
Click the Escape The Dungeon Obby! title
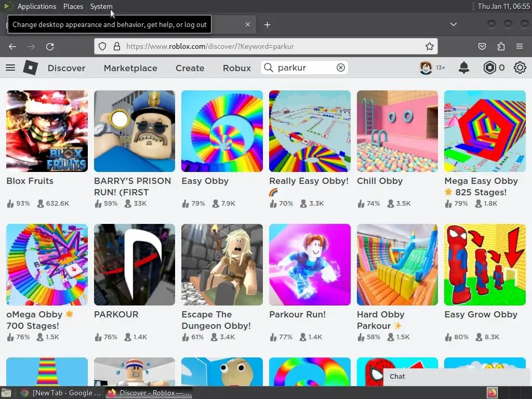click(216, 320)
